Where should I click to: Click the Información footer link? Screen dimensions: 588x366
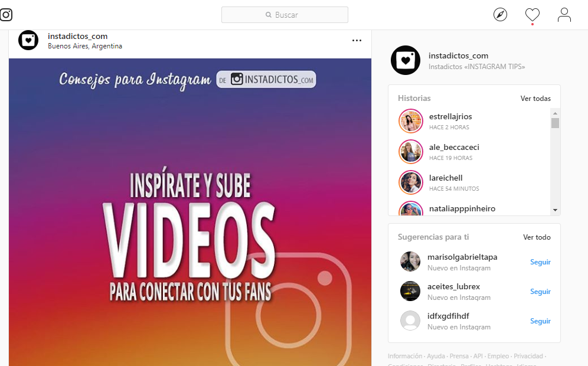click(405, 356)
